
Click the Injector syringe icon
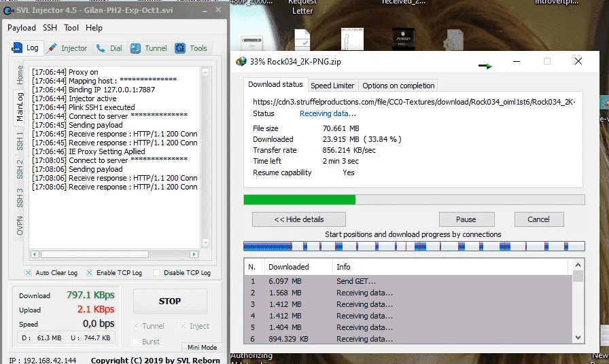click(x=52, y=48)
